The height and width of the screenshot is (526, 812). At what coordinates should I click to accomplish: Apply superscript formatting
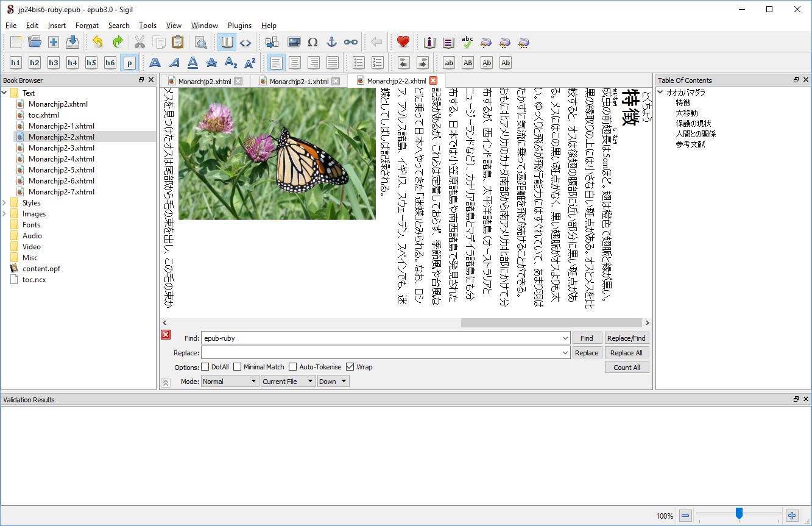click(250, 62)
